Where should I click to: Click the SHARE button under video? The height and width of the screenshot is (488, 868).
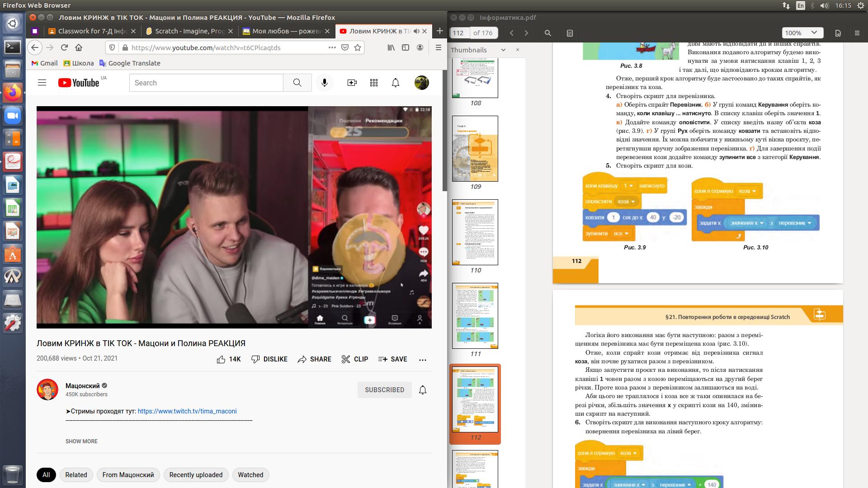click(315, 359)
